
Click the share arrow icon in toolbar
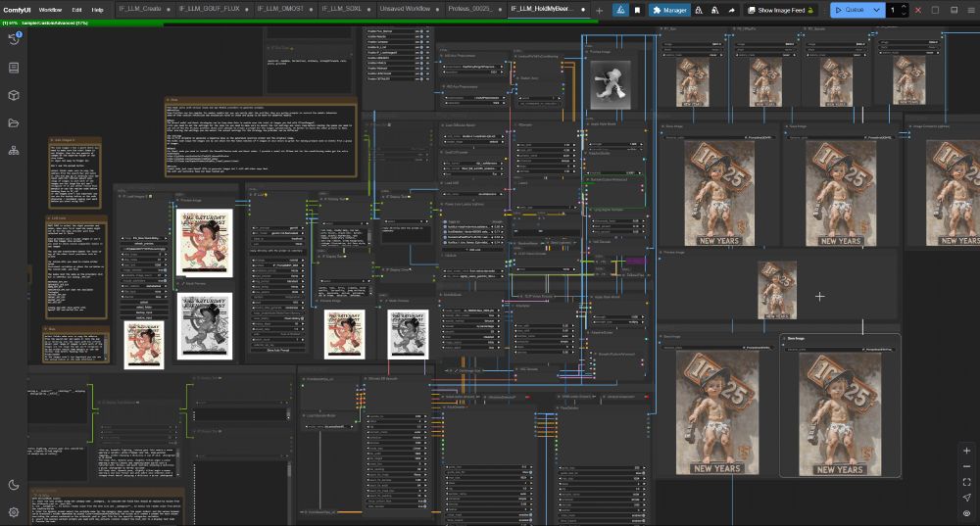click(734, 10)
